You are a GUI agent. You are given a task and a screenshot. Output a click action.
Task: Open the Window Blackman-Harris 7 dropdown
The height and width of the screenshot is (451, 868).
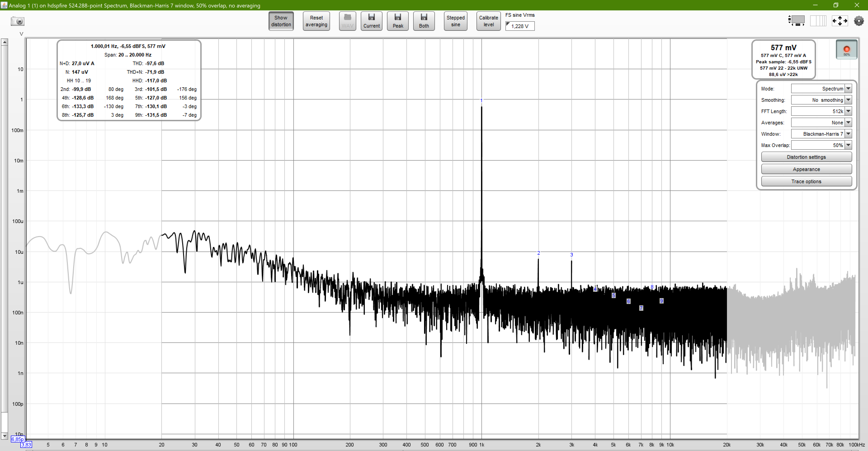point(849,134)
